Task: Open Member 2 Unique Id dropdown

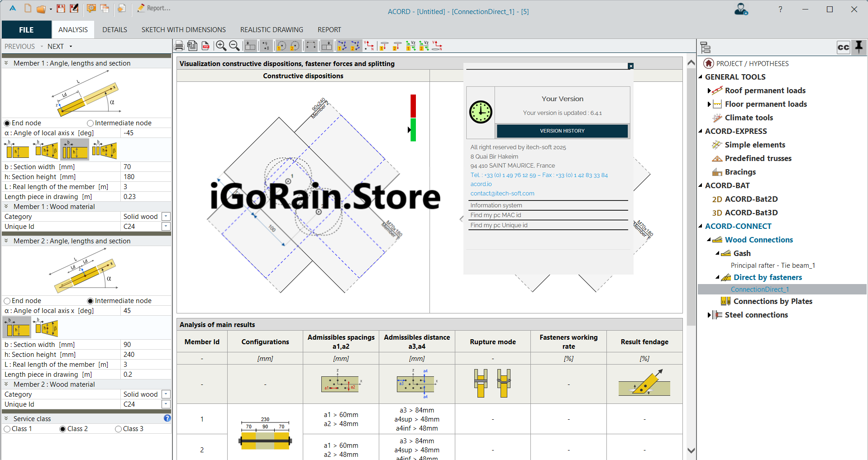Action: click(x=166, y=404)
